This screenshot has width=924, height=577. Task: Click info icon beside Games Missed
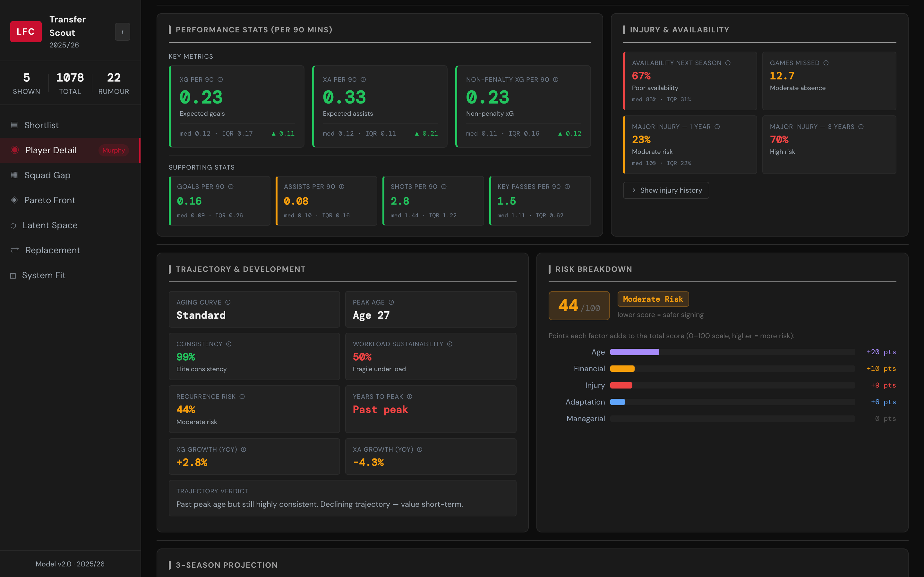(826, 63)
